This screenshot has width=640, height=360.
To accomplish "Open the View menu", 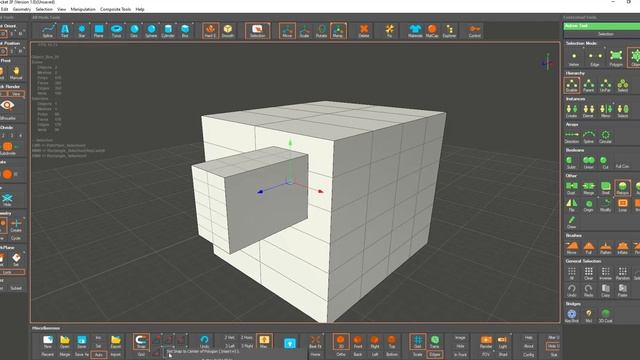I will tap(61, 9).
